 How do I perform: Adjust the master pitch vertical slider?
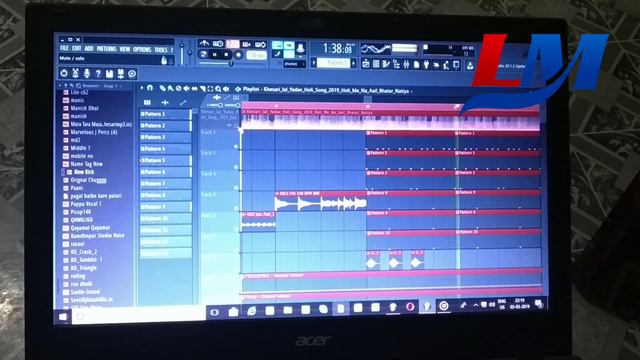pos(190,53)
